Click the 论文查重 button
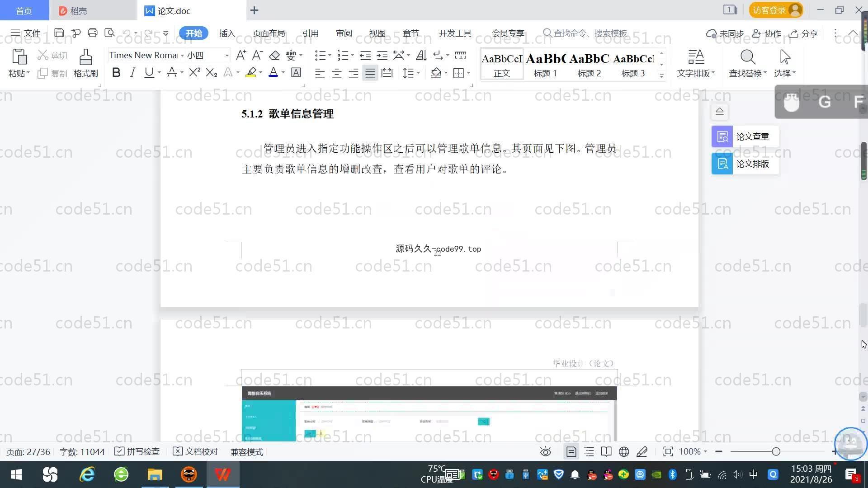868x488 pixels. [745, 136]
